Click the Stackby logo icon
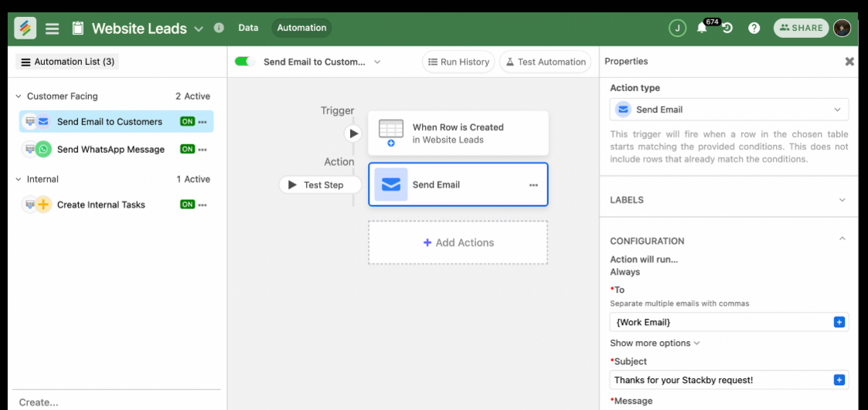 click(25, 28)
